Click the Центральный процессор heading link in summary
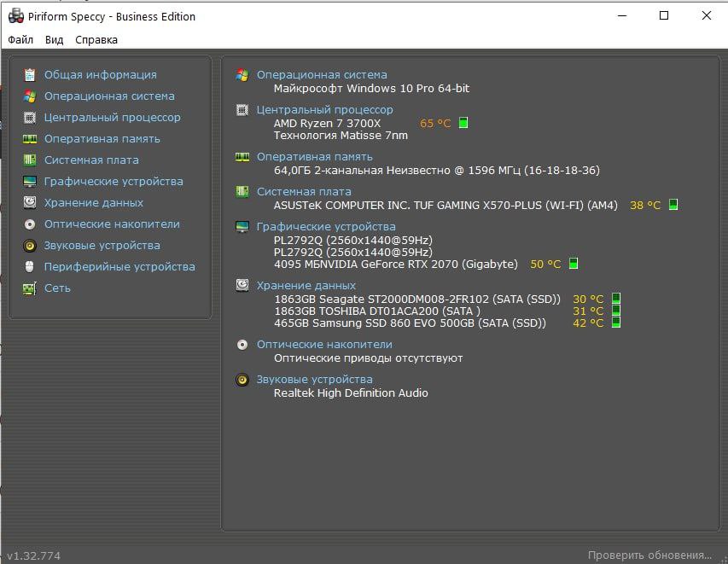 point(324,110)
